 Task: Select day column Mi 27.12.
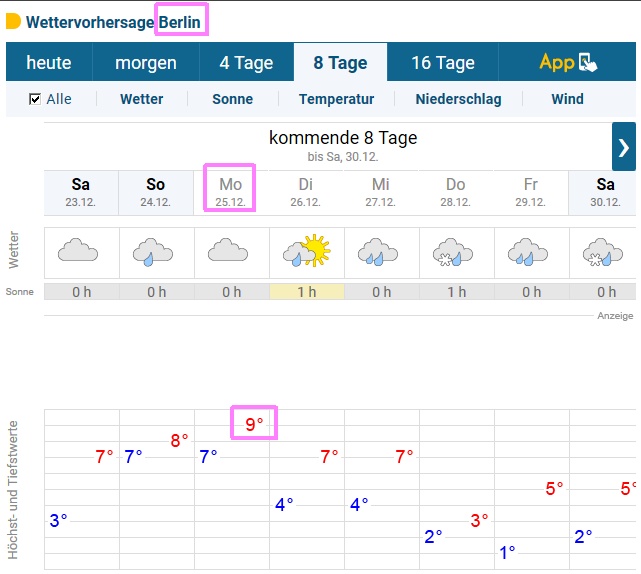click(x=381, y=193)
